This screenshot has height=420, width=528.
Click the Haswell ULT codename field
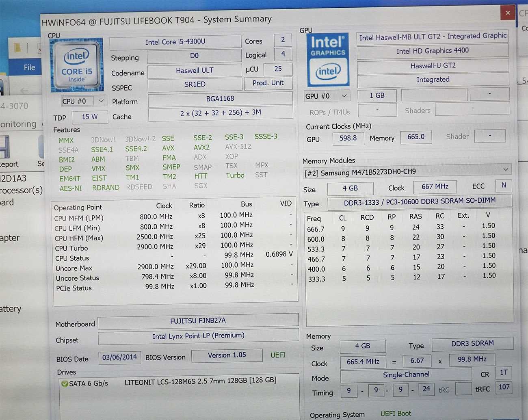click(x=195, y=71)
